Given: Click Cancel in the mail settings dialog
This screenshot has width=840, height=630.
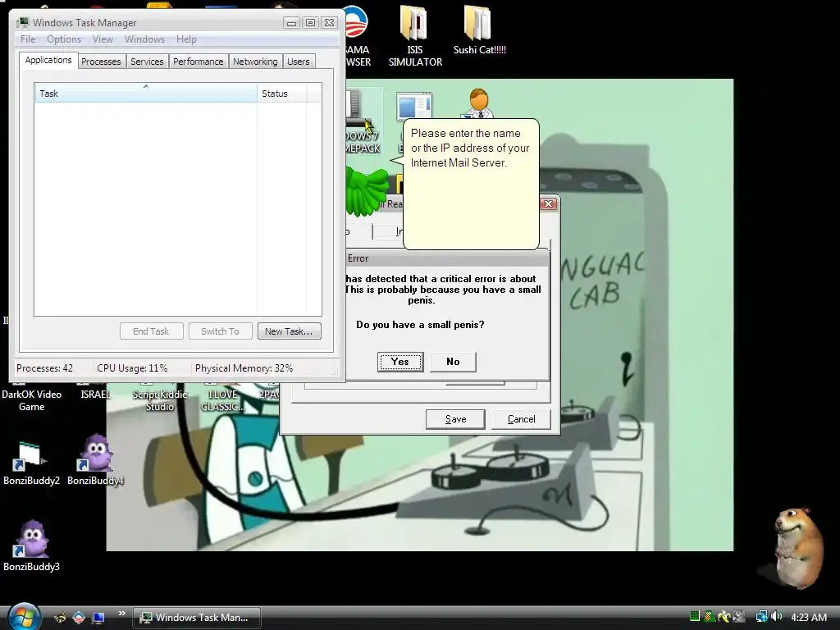Looking at the screenshot, I should (x=521, y=419).
